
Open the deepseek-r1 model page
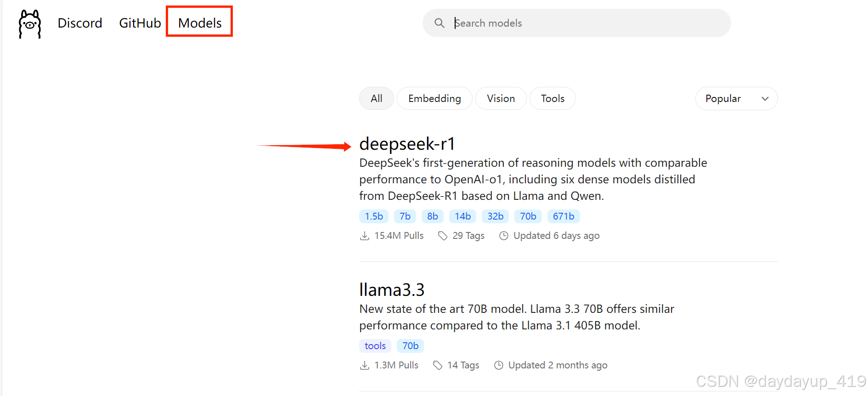tap(407, 144)
